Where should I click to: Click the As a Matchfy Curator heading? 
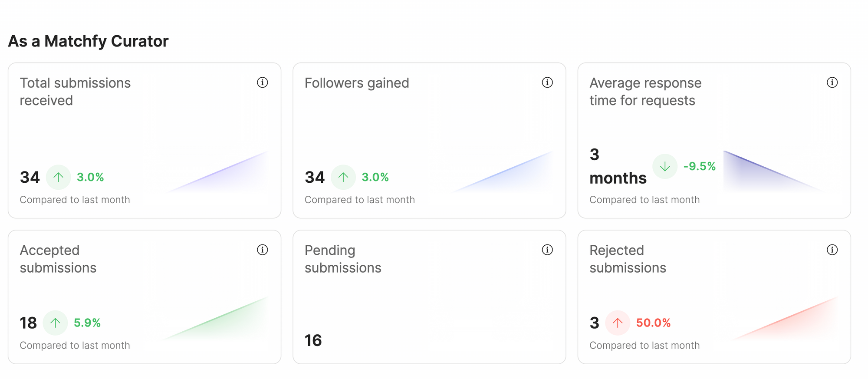(x=88, y=41)
